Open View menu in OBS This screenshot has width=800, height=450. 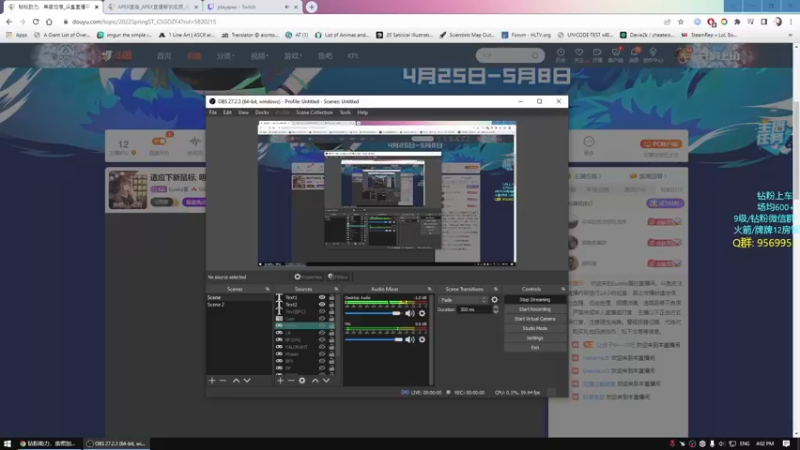tap(243, 112)
